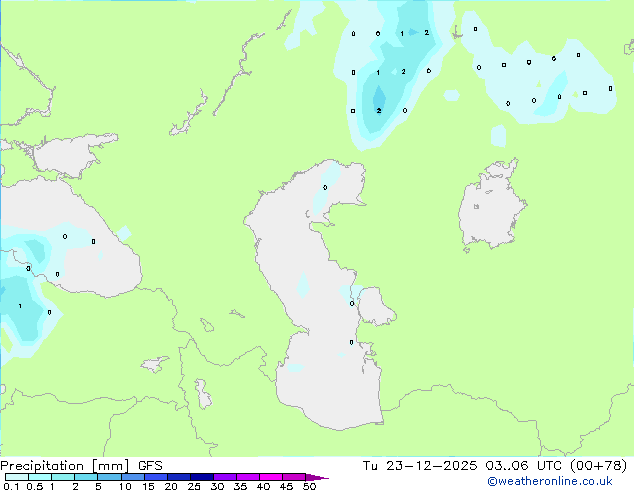
Task: Click the legend label '50'
Action: pyautogui.click(x=309, y=486)
